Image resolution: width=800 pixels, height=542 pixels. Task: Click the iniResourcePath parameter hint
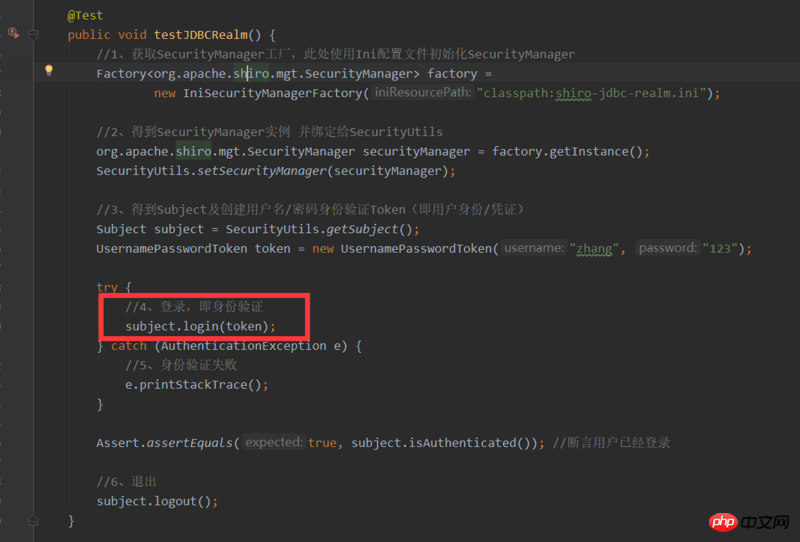tap(423, 92)
